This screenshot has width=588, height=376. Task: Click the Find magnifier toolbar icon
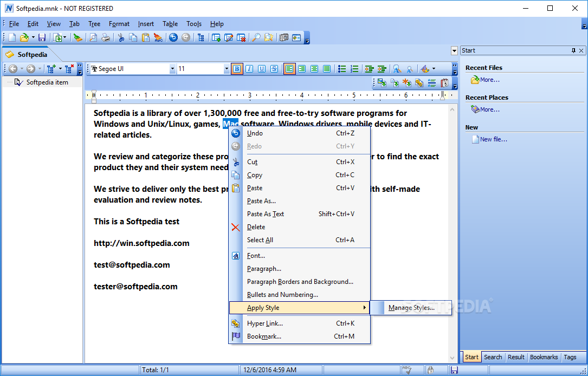pos(256,37)
